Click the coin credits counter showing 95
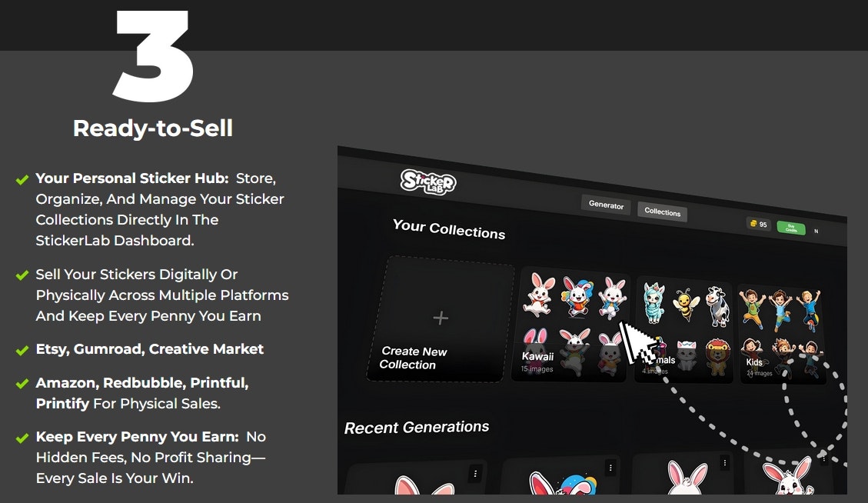 point(758,224)
